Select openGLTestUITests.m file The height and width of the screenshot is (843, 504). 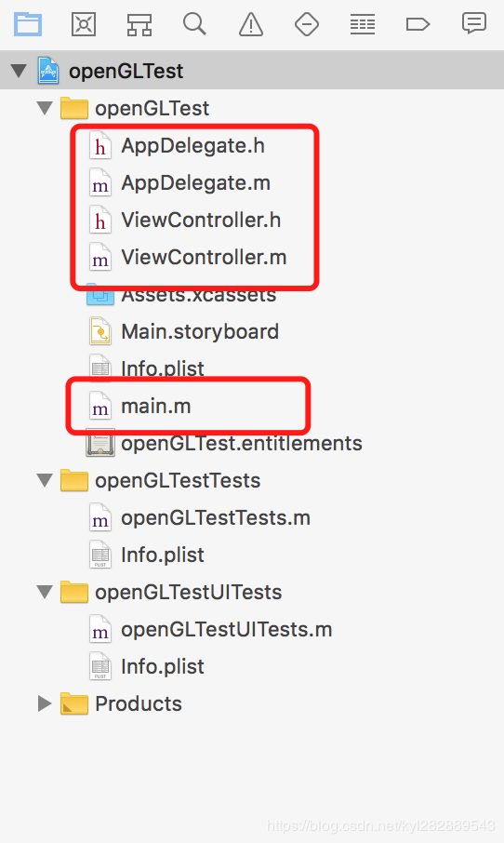(211, 629)
